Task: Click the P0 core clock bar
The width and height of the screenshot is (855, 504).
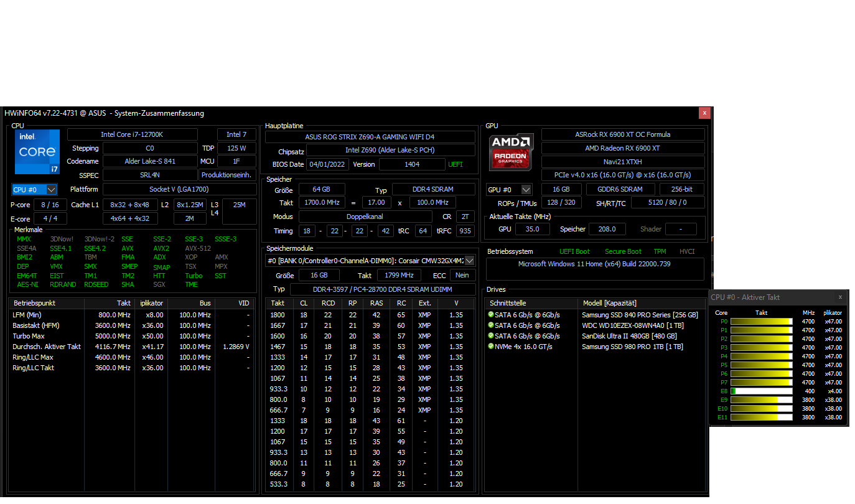Action: click(762, 322)
